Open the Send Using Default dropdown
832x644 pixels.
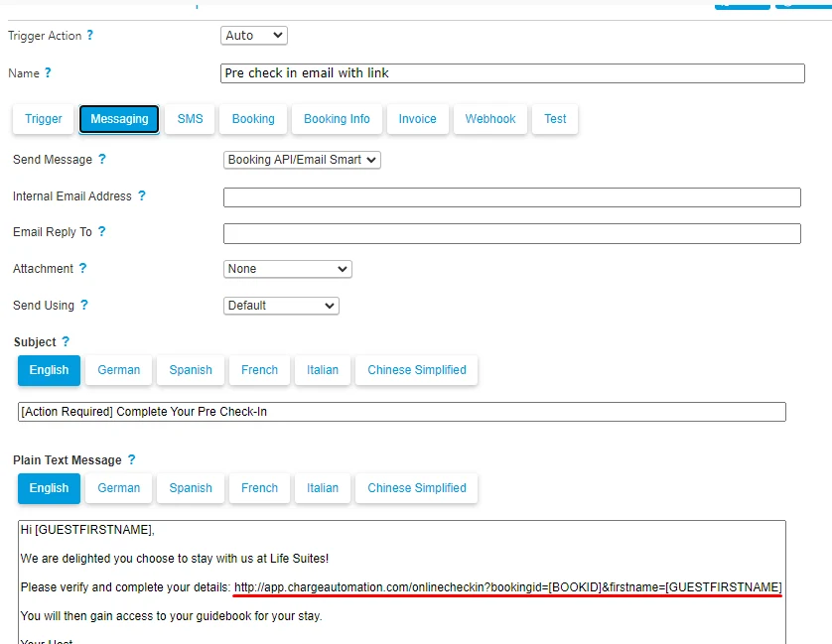[281, 306]
